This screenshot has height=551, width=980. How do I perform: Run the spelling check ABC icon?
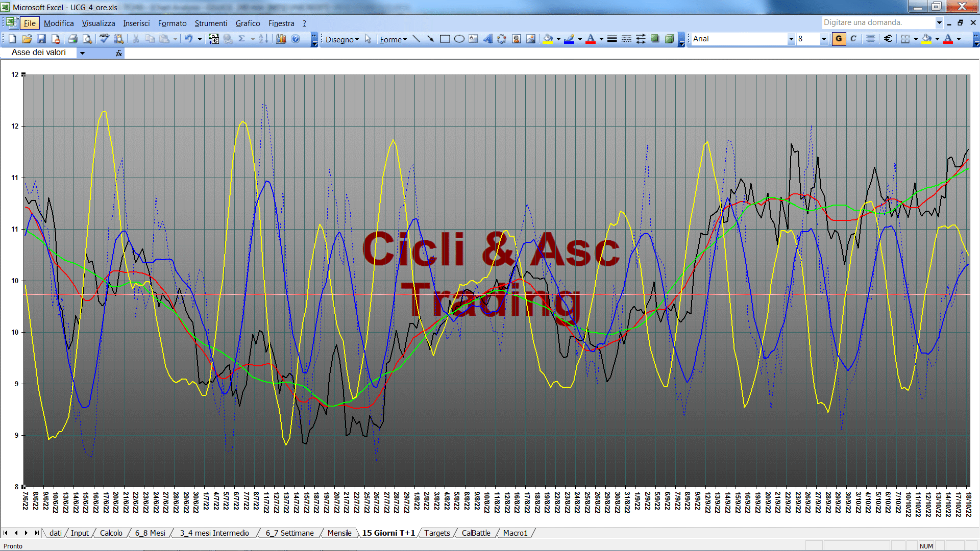tap(104, 39)
